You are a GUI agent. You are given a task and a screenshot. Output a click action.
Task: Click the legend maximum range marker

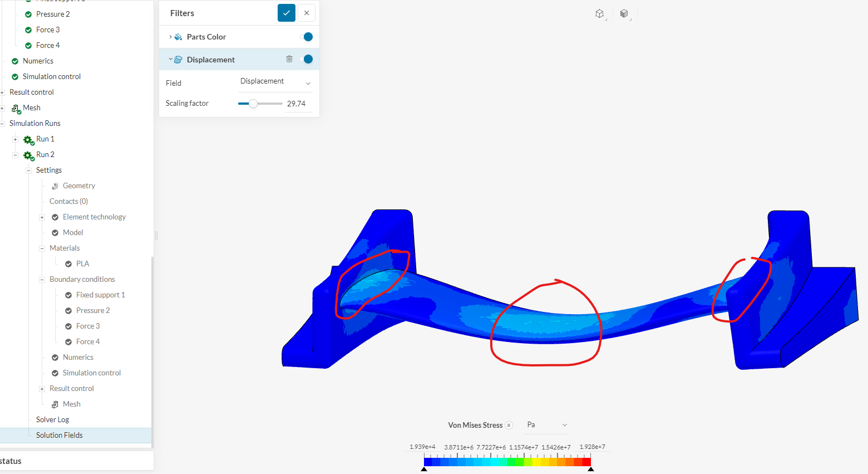click(x=591, y=469)
